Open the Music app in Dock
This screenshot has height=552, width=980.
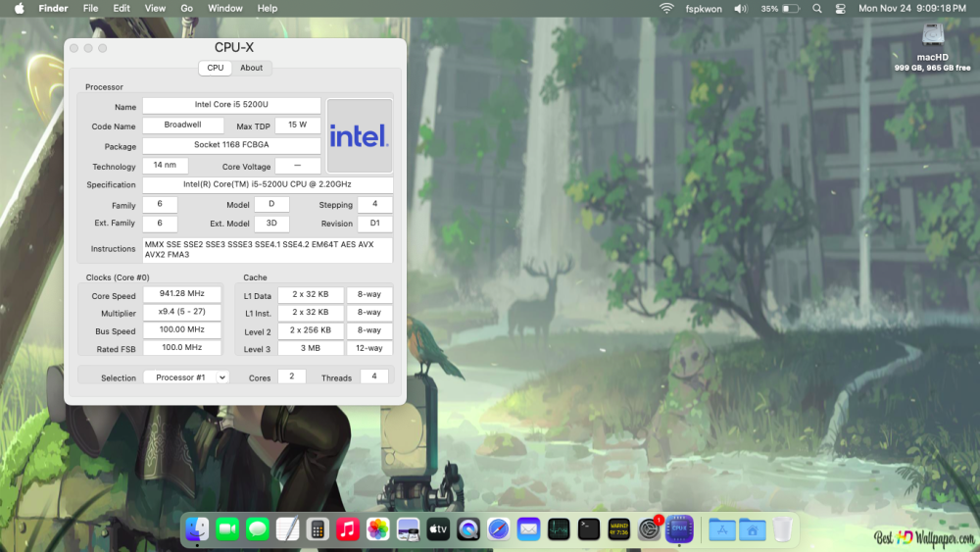tap(348, 529)
